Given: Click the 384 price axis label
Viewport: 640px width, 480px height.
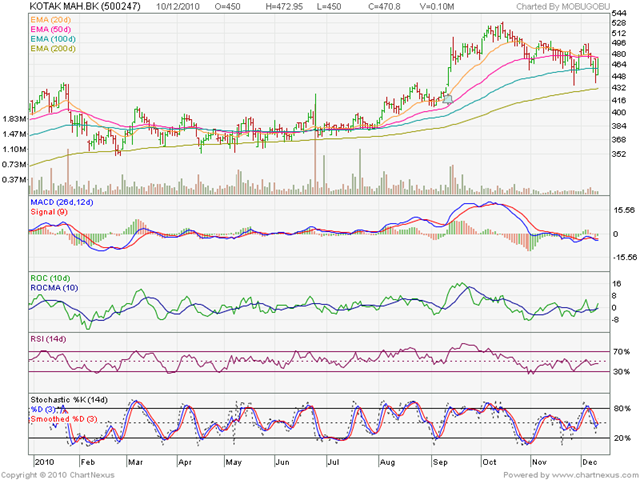Looking at the screenshot, I should 619,126.
